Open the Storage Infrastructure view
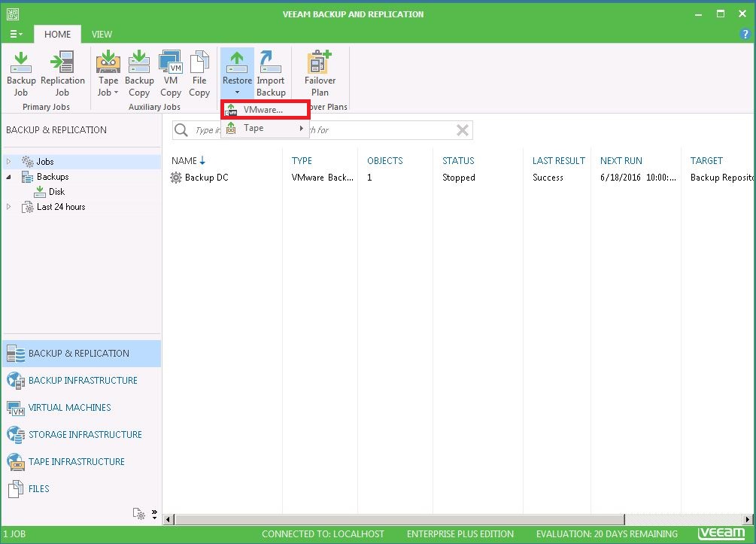 pyautogui.click(x=81, y=435)
